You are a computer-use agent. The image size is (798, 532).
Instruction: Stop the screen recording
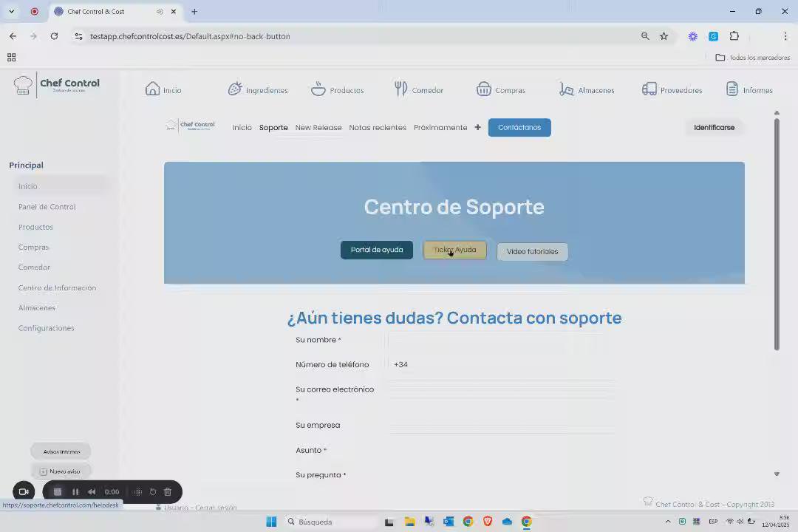click(58, 492)
